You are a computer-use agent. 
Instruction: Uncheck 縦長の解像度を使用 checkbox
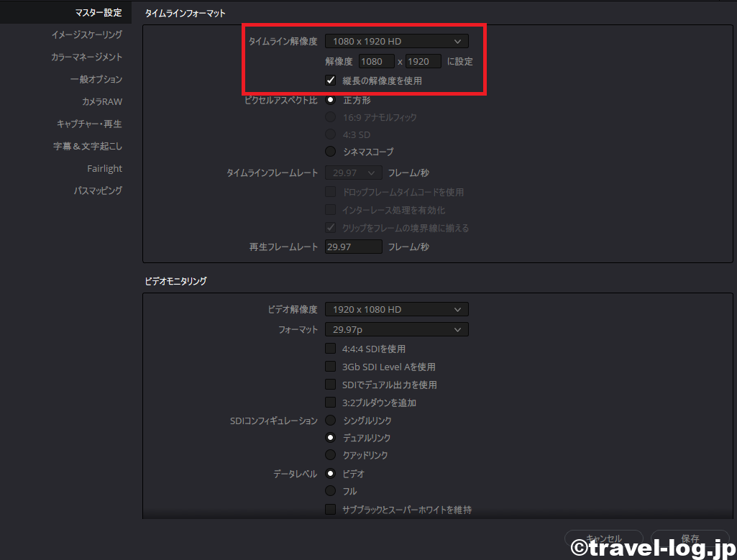coord(331,81)
